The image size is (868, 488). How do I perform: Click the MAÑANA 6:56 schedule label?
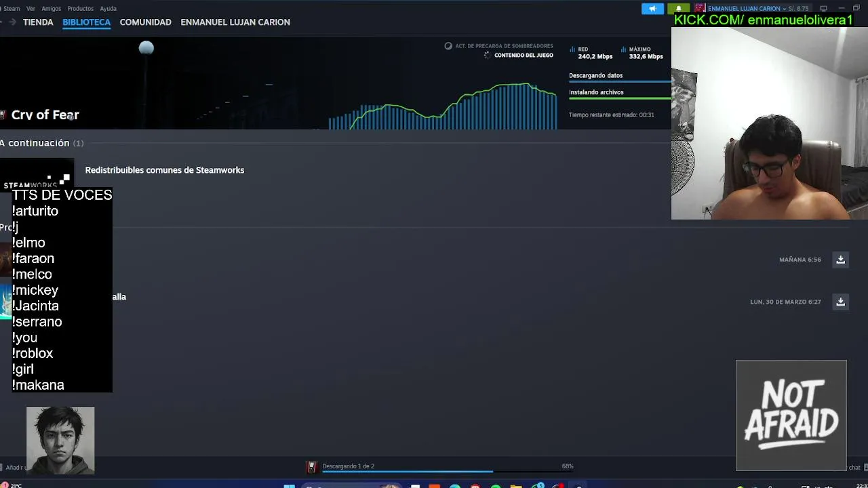(x=800, y=260)
